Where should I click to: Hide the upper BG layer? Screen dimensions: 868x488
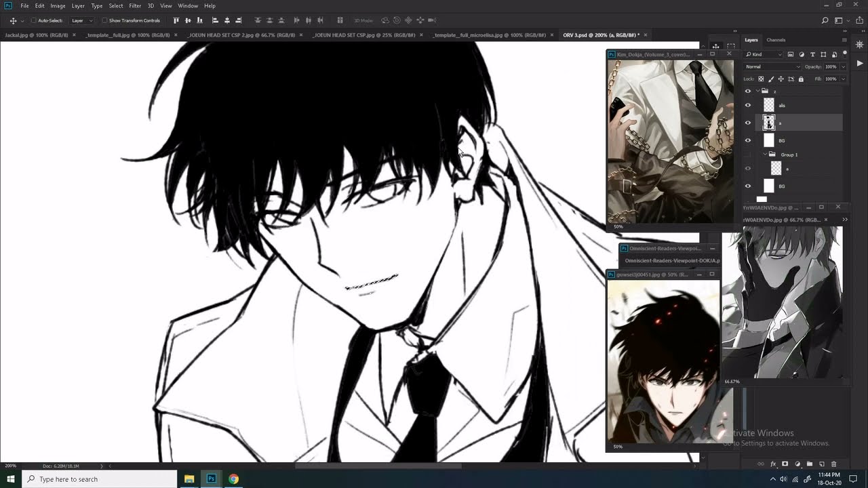[x=748, y=140]
